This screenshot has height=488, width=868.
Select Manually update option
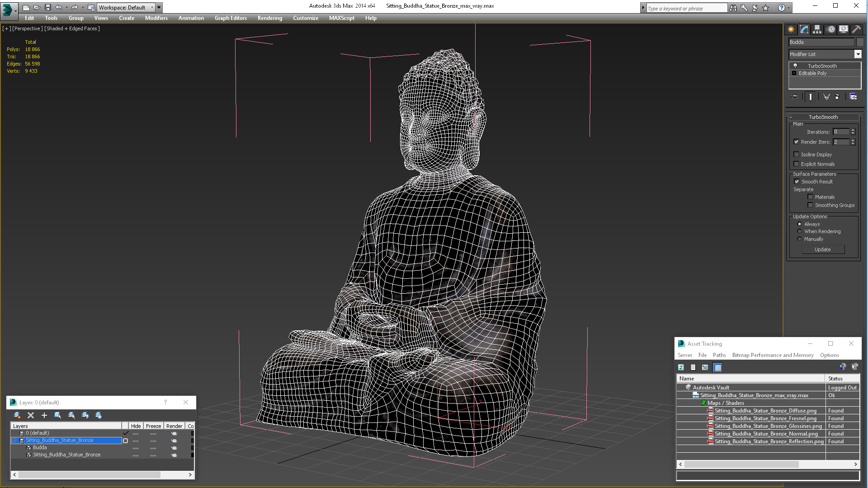[x=799, y=239]
